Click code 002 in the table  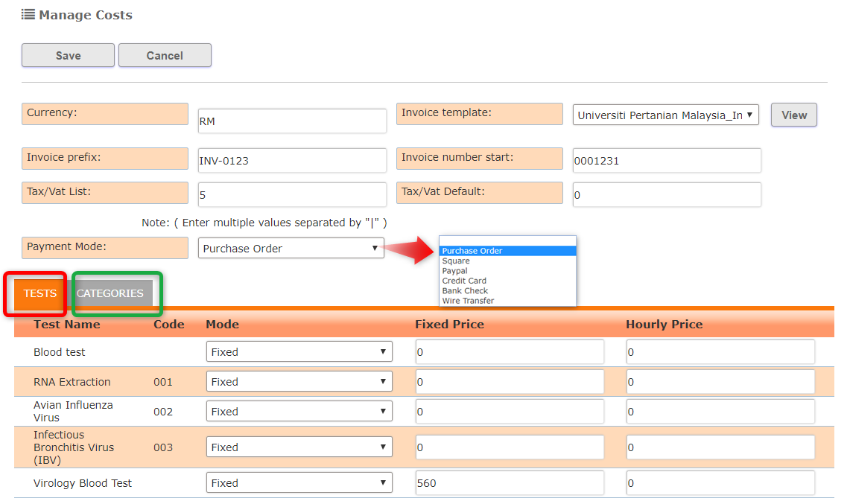(x=162, y=412)
